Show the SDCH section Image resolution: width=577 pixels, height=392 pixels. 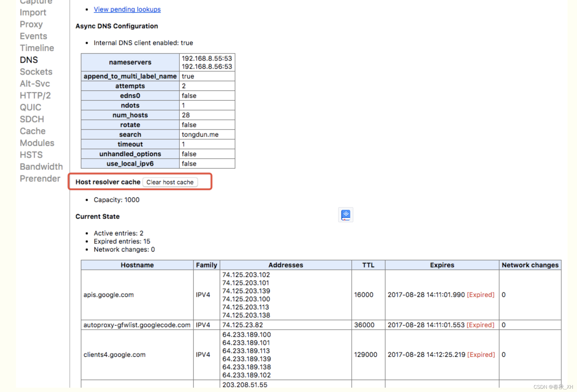coord(32,119)
